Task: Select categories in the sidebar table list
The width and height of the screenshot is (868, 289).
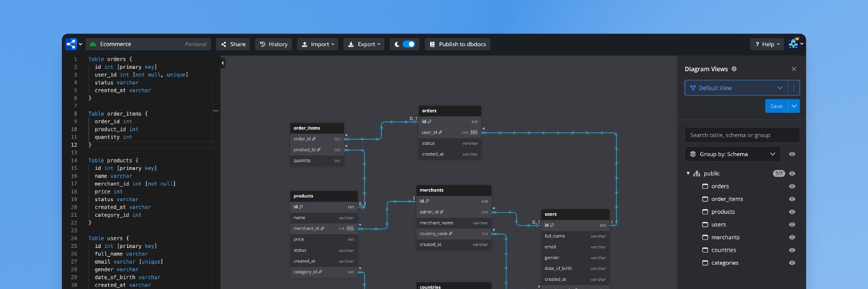Action: tap(725, 262)
